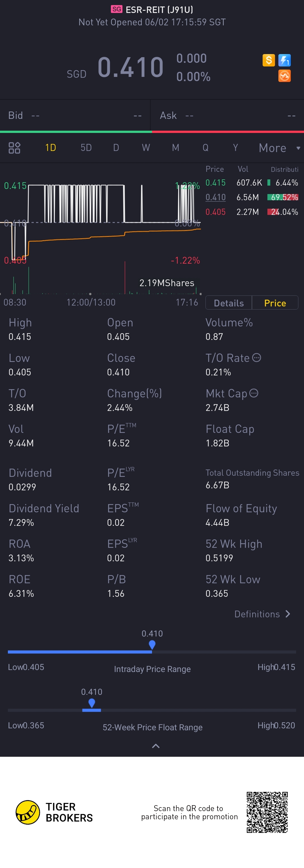304x868 pixels.
Task: Tap the Mkt Cap info icon
Action: tap(254, 393)
